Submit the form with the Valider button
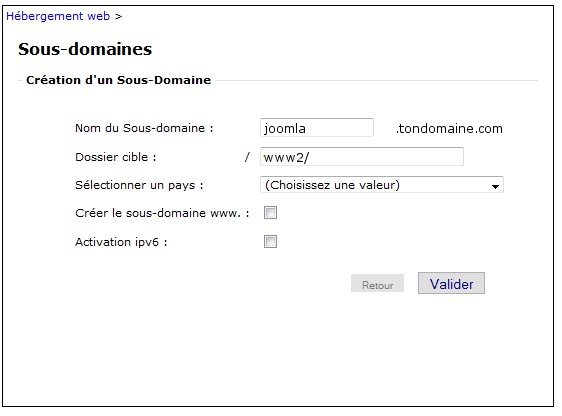Screen dimensions: 562x416 coord(451,283)
